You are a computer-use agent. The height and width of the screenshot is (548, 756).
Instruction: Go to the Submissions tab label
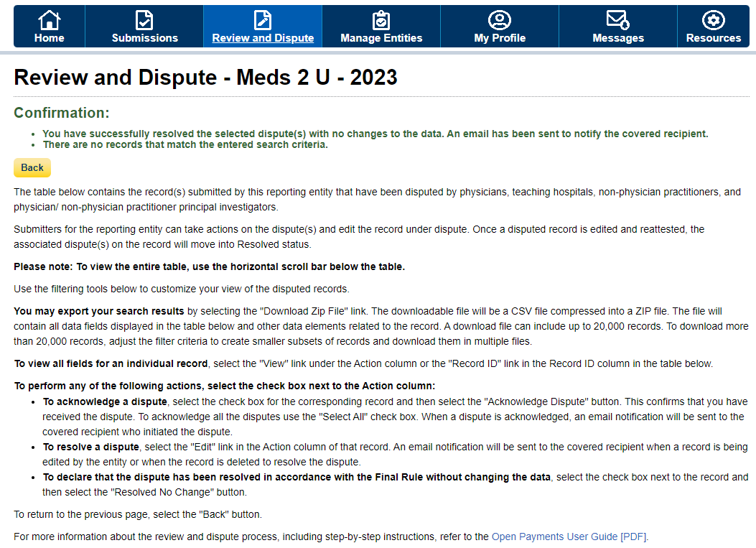tap(144, 38)
